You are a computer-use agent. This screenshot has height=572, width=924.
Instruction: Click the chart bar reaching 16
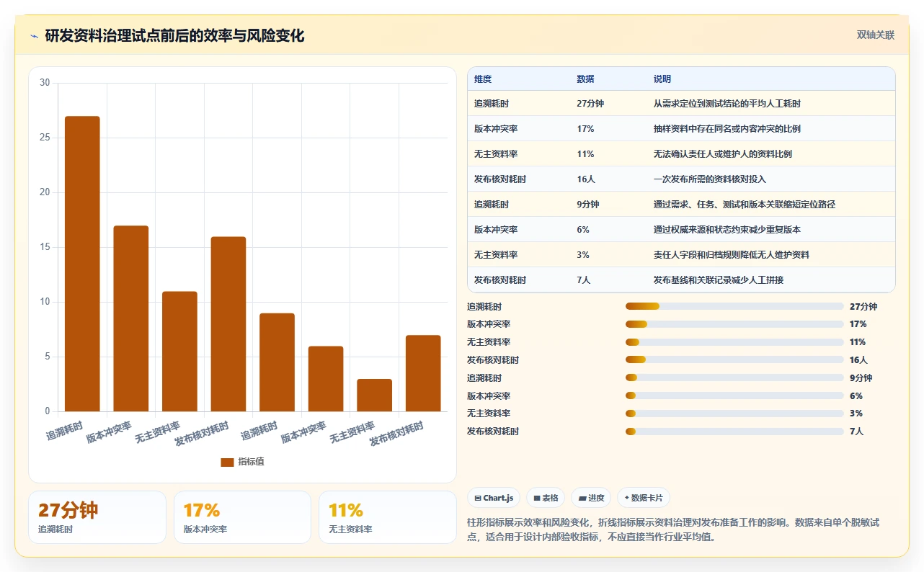[228, 324]
